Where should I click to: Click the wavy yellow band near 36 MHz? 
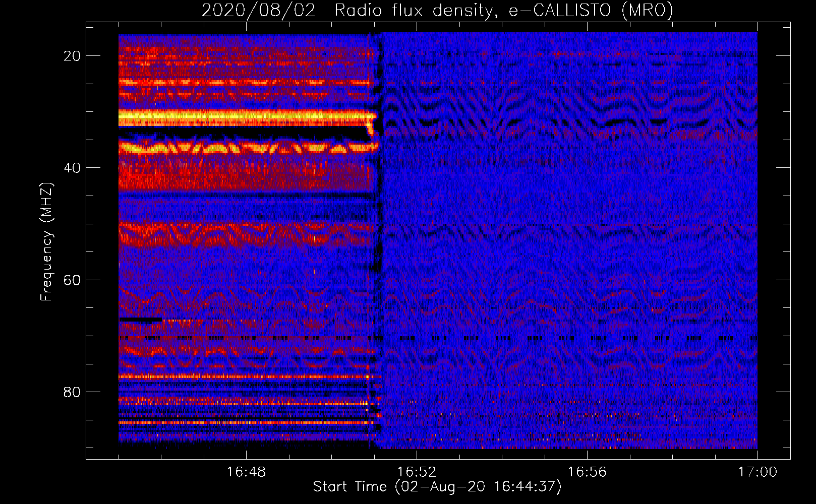pyautogui.click(x=248, y=148)
